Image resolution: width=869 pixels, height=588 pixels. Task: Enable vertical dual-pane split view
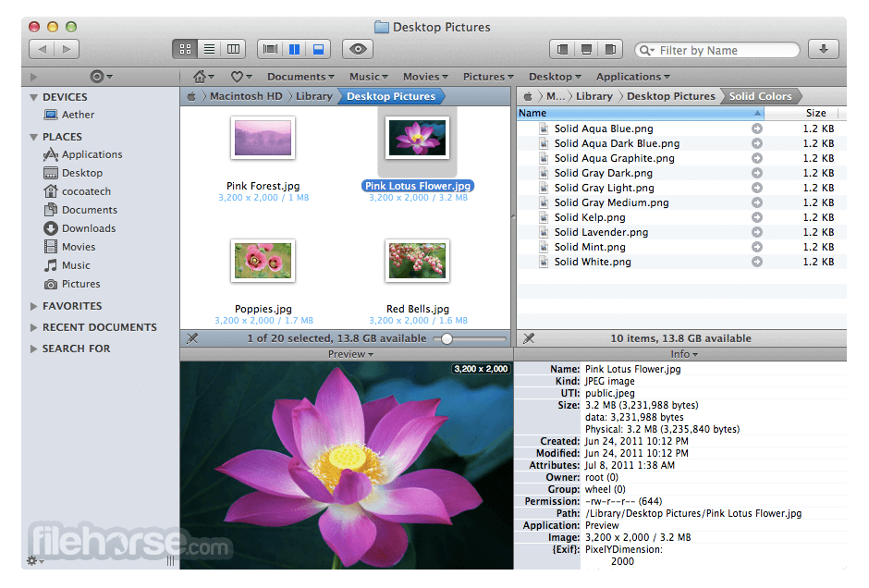pos(294,49)
